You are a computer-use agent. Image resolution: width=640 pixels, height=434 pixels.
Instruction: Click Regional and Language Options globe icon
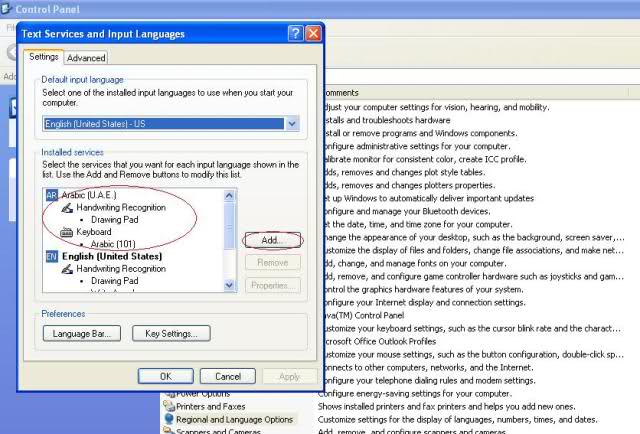[x=169, y=419]
